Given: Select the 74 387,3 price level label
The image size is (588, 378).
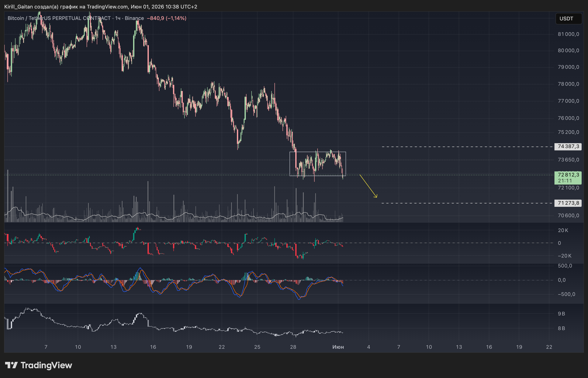Looking at the screenshot, I should 568,147.
